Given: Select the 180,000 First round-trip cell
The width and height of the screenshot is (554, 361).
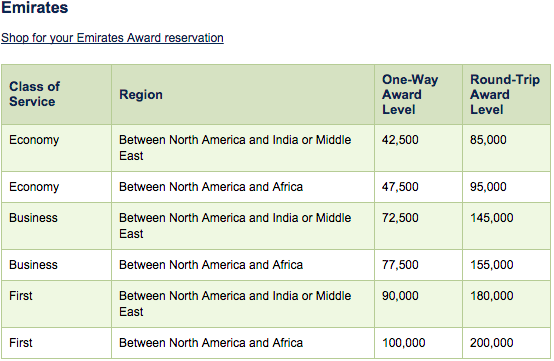Looking at the screenshot, I should tap(491, 296).
